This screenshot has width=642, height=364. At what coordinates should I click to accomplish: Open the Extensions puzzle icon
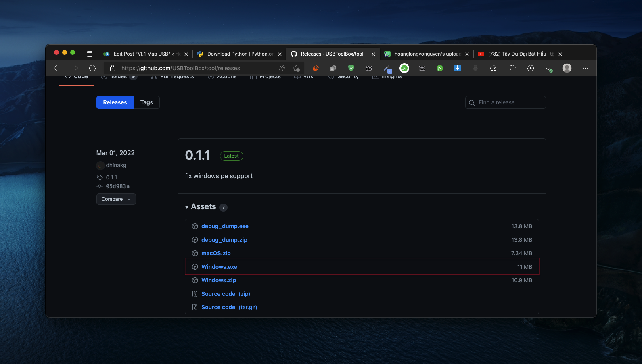[x=493, y=68]
